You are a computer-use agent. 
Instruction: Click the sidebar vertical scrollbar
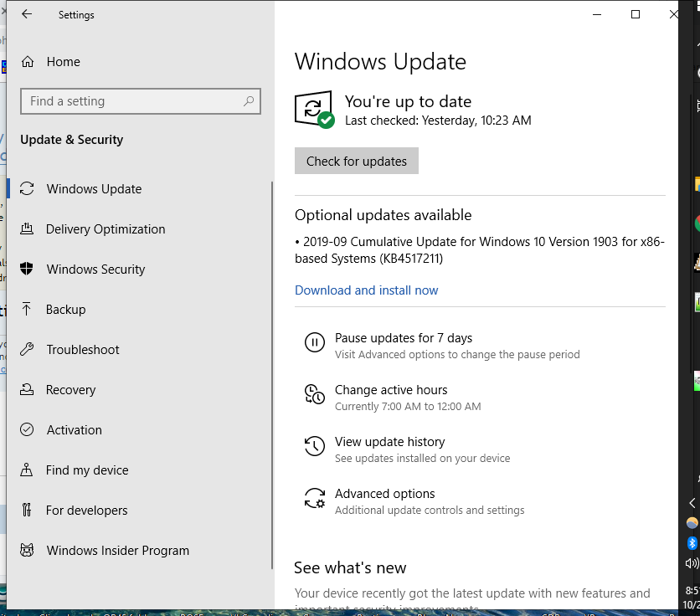[x=272, y=375]
